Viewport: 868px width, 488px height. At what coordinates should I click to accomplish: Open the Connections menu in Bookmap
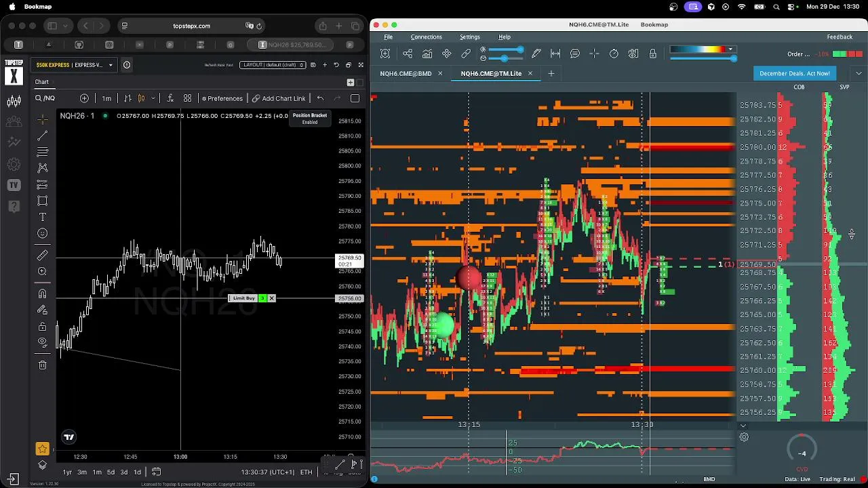(x=426, y=37)
